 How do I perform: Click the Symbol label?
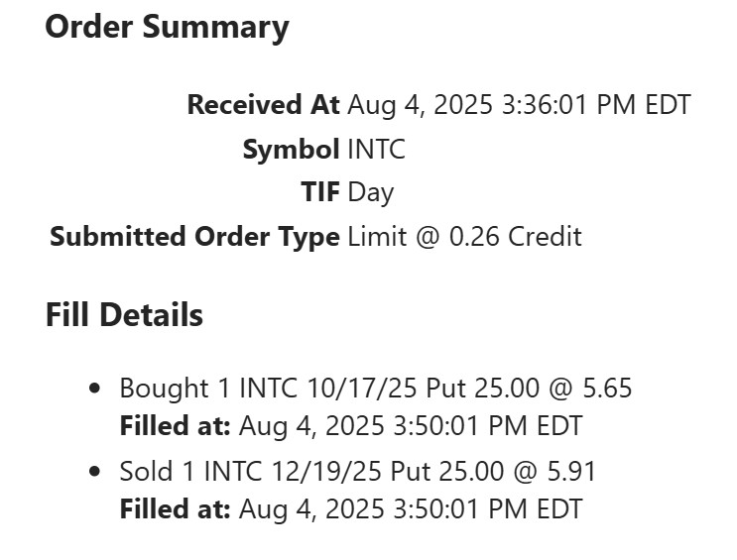tap(291, 150)
